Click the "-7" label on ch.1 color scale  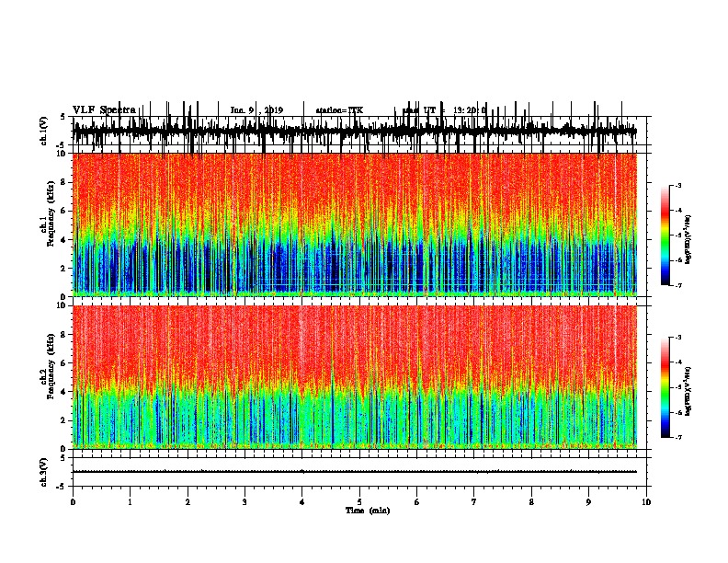[678, 286]
